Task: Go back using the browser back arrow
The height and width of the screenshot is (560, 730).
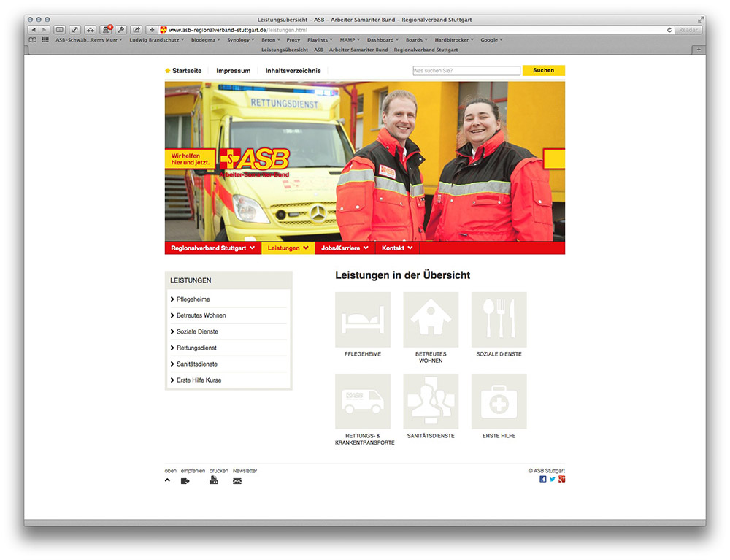Action: tap(34, 30)
